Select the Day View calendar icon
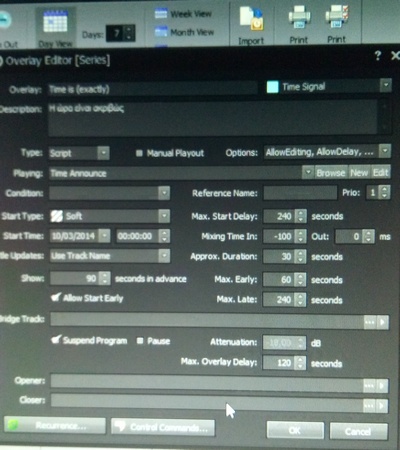The height and width of the screenshot is (450, 400). tap(55, 21)
